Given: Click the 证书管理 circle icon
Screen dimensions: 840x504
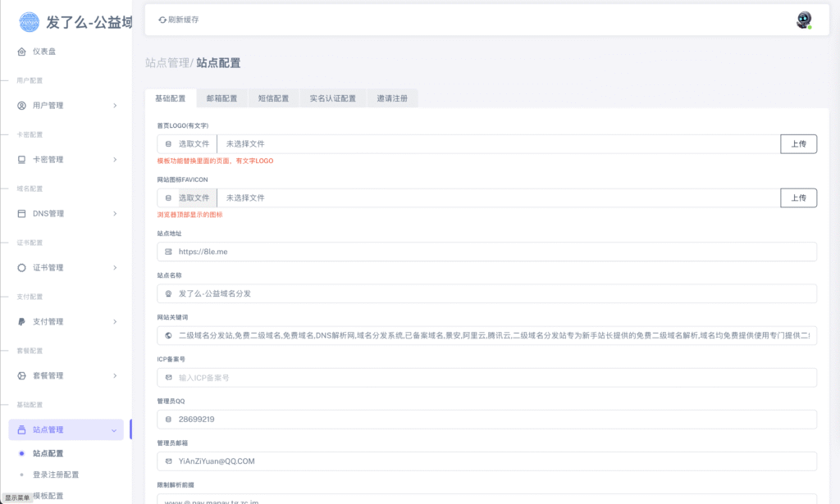Looking at the screenshot, I should (21, 267).
